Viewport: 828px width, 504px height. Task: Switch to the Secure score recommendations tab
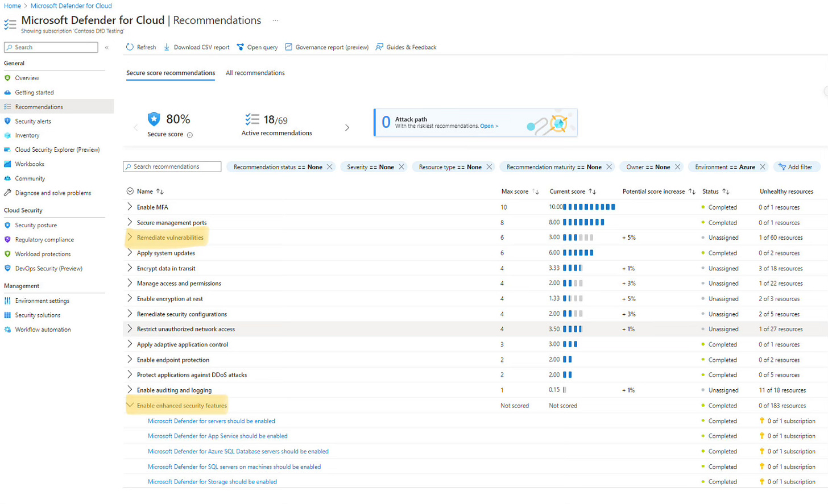point(171,73)
